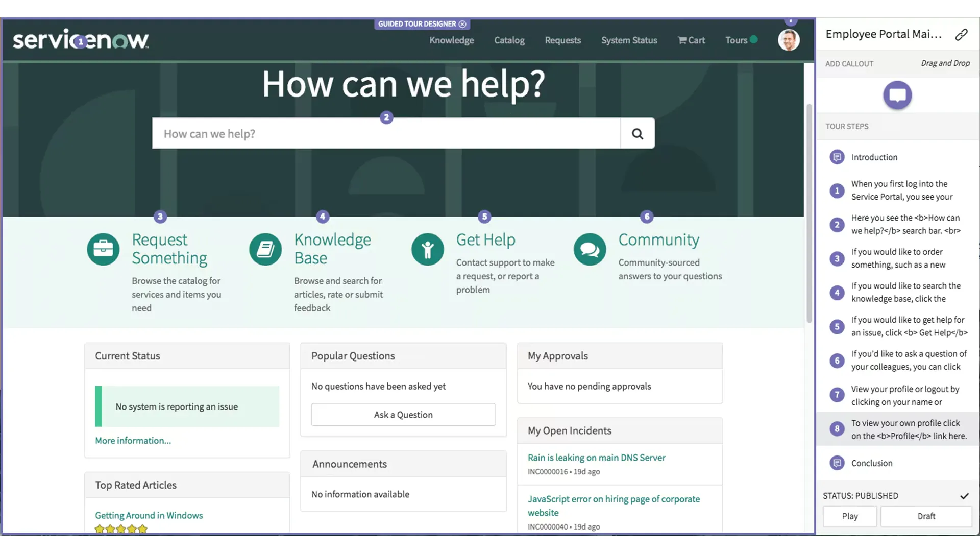Click the Get Help person icon
980x552 pixels.
[x=428, y=249]
